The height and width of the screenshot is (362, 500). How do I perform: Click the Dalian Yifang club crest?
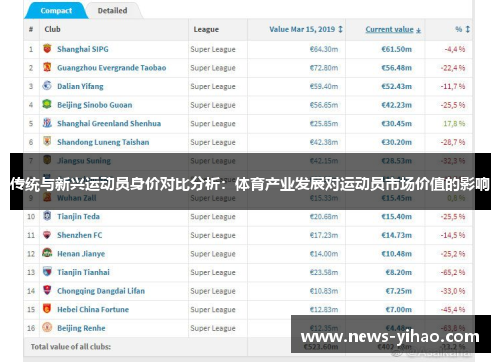tap(47, 86)
